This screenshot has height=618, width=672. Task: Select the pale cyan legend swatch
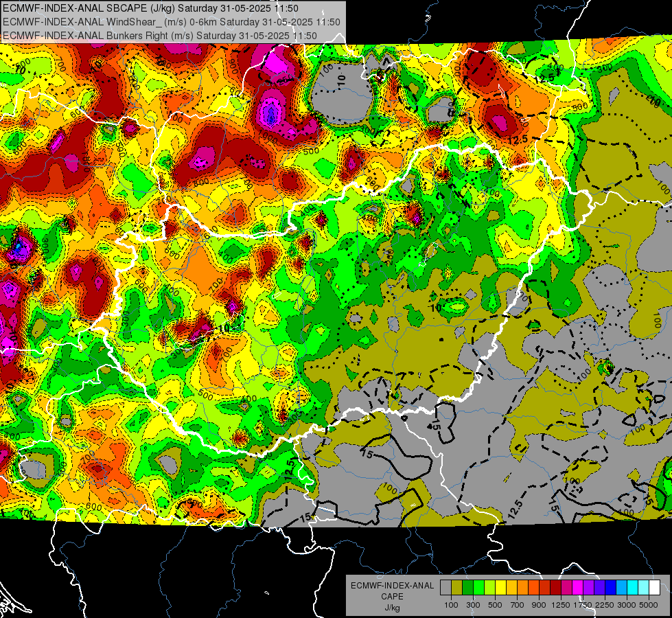click(x=644, y=588)
